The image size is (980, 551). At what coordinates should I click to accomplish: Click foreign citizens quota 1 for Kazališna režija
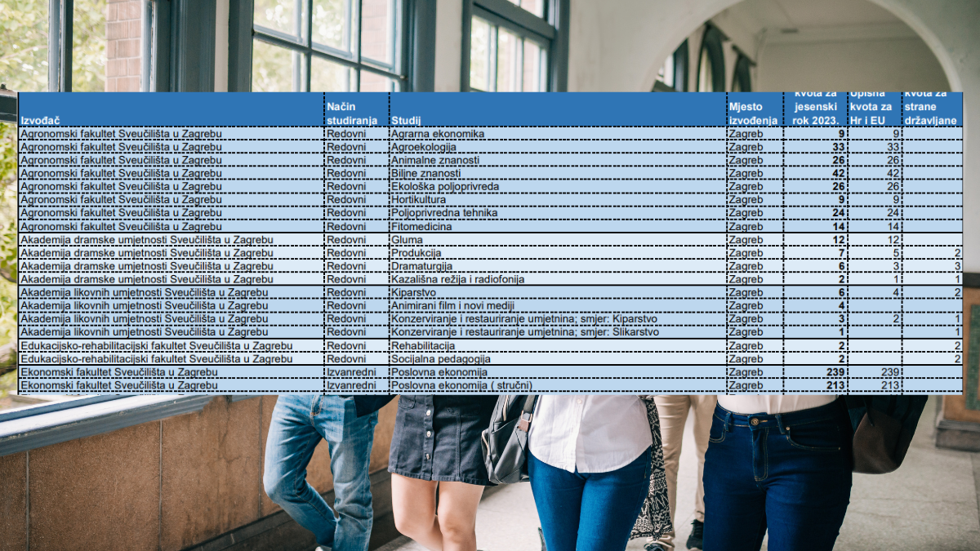pos(933,279)
